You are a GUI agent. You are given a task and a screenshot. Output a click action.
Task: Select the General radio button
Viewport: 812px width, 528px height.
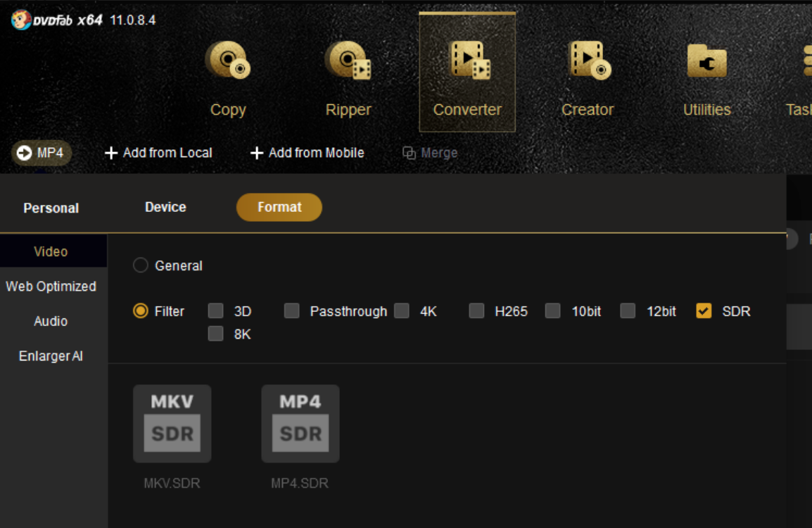pos(140,265)
